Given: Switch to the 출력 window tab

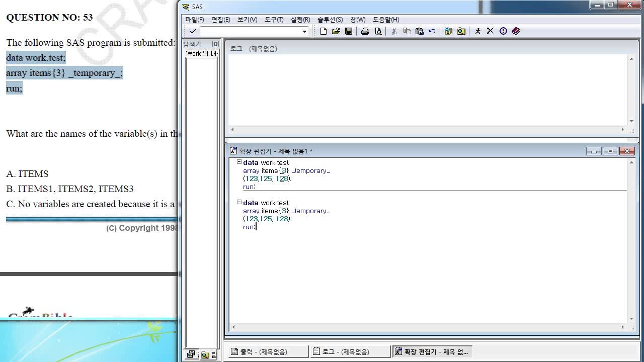Looking at the screenshot, I should click(x=268, y=351).
